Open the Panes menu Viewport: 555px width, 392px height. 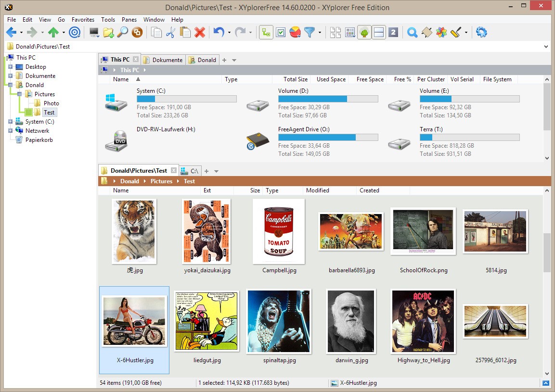pos(129,19)
